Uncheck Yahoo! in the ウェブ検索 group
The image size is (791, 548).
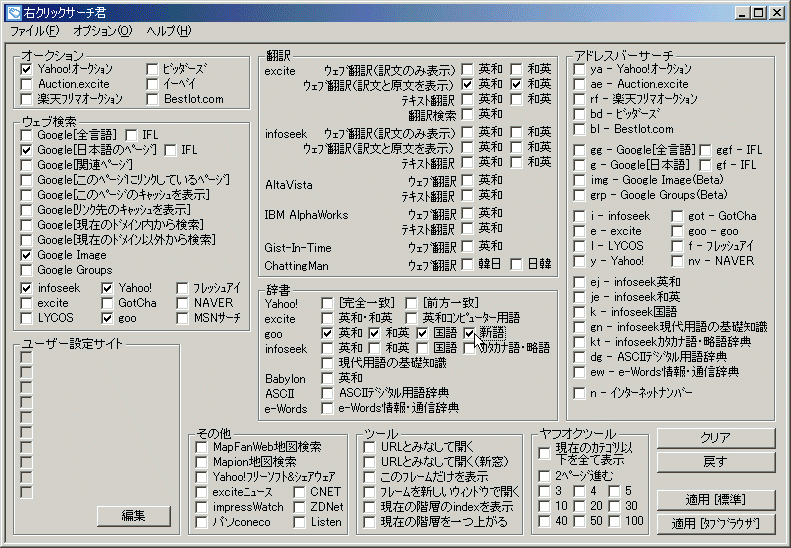point(107,288)
